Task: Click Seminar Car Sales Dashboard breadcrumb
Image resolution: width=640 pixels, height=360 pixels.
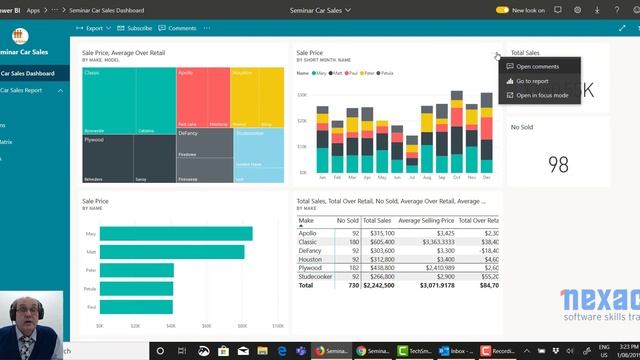Action: coord(107,10)
